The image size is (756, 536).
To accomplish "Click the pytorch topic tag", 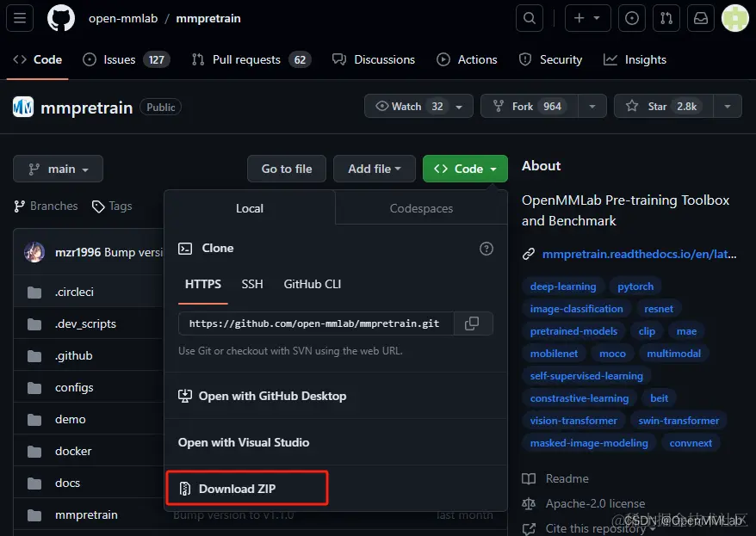I will (x=635, y=286).
